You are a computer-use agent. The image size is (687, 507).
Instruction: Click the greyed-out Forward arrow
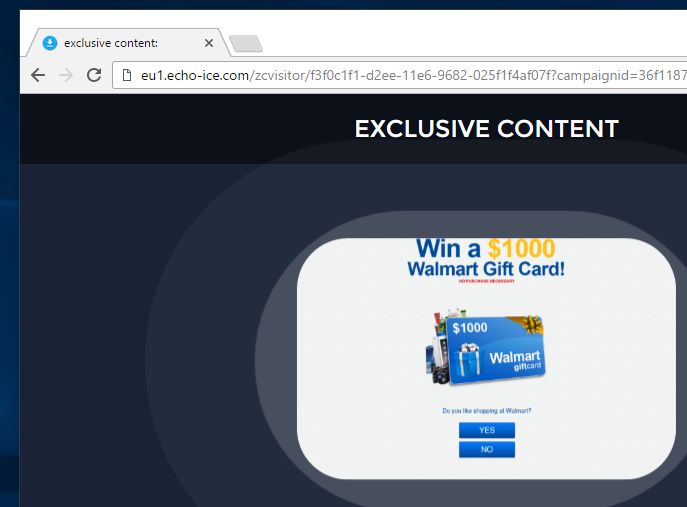click(x=66, y=75)
